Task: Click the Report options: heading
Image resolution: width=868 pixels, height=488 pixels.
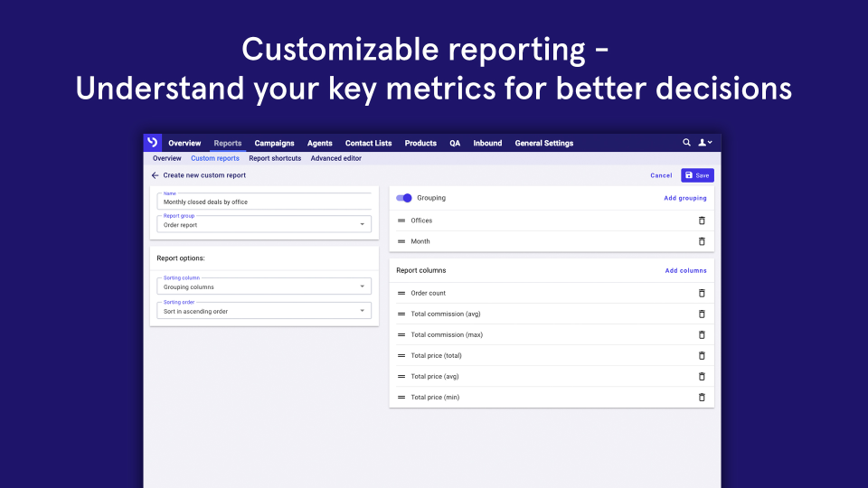Action: 181,258
